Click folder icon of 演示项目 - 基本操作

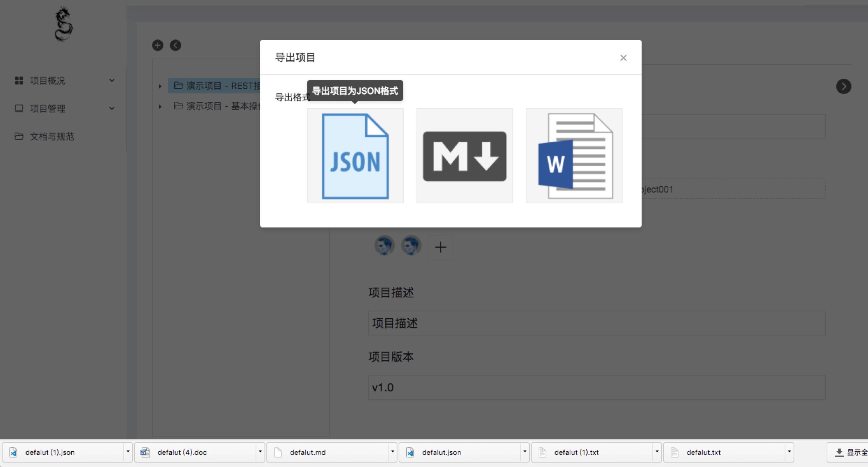tap(178, 106)
